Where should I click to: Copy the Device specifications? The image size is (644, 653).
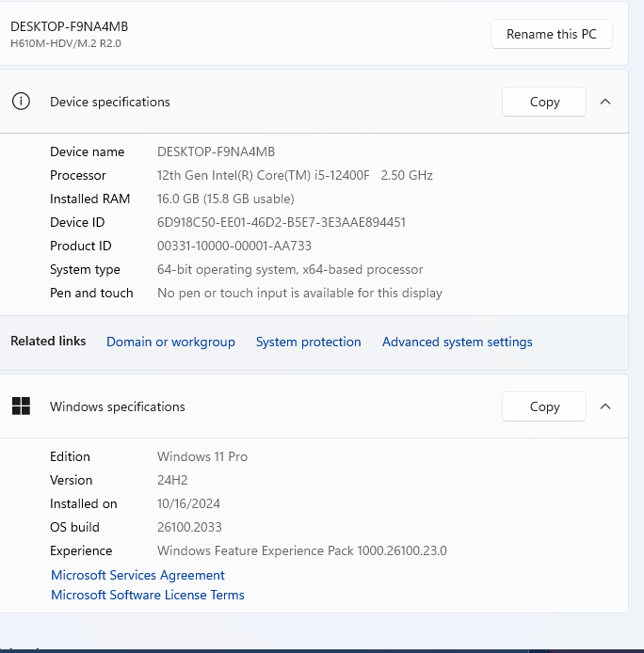(x=544, y=102)
